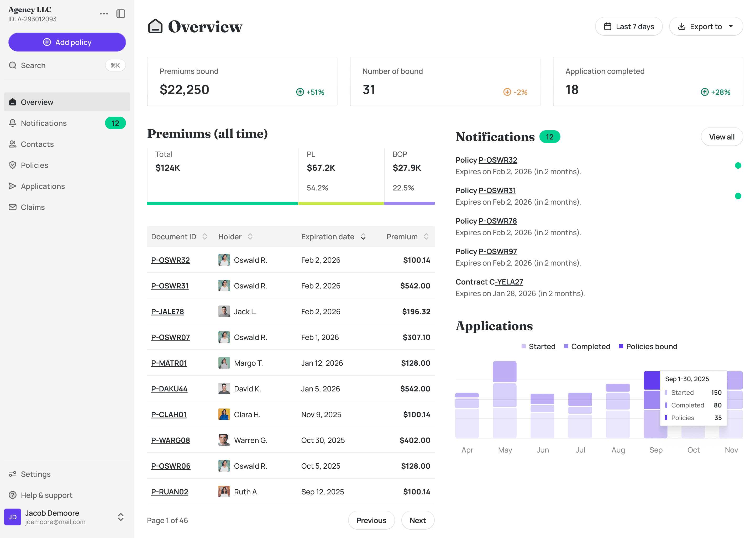Open Policies in the sidebar
This screenshot has height=538, width=756.
(x=67, y=165)
